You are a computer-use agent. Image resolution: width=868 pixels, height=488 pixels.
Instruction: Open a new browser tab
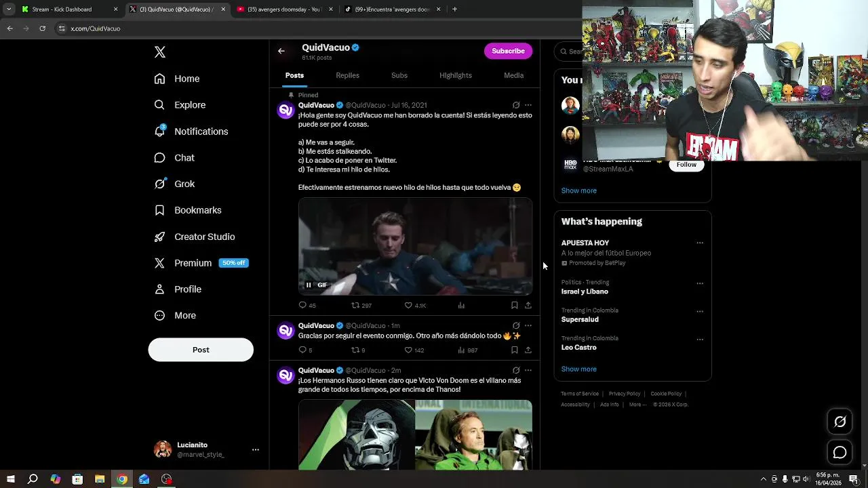tap(454, 9)
